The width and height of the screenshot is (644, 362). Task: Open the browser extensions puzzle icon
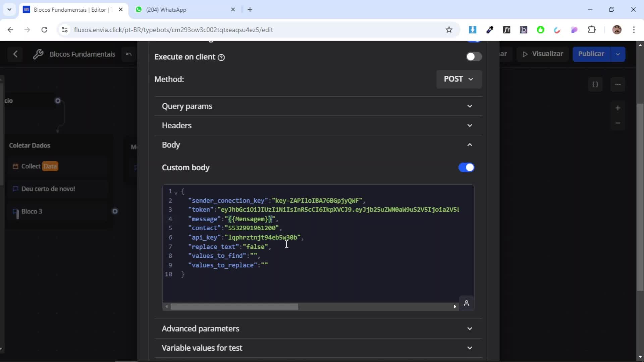tap(592, 30)
